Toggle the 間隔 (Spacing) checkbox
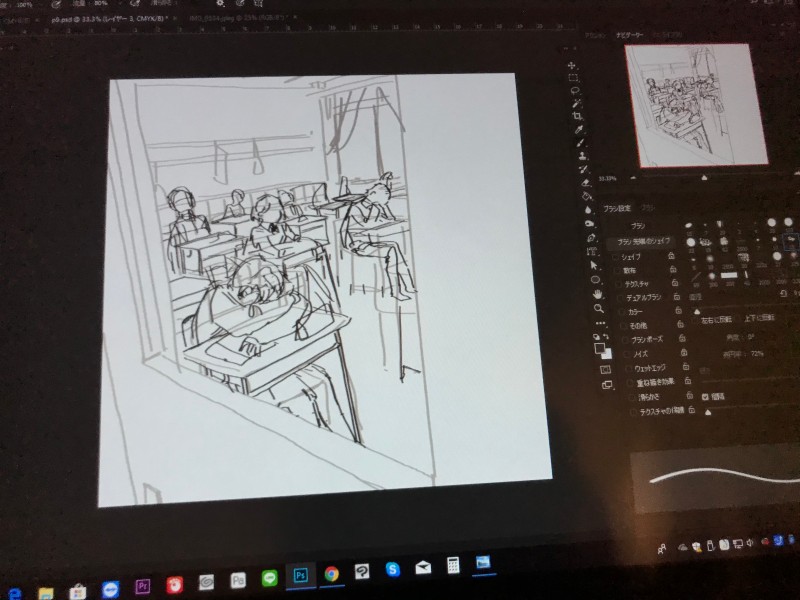The width and height of the screenshot is (800, 600). tap(705, 397)
